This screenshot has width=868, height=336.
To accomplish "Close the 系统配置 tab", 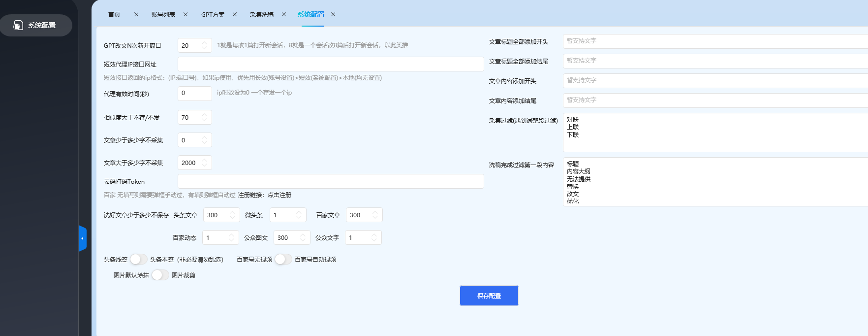I will (x=333, y=15).
